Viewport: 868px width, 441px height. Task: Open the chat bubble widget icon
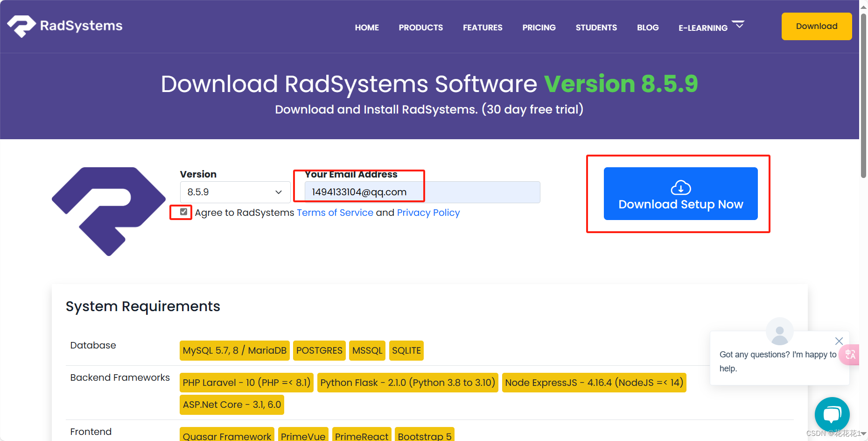click(832, 414)
